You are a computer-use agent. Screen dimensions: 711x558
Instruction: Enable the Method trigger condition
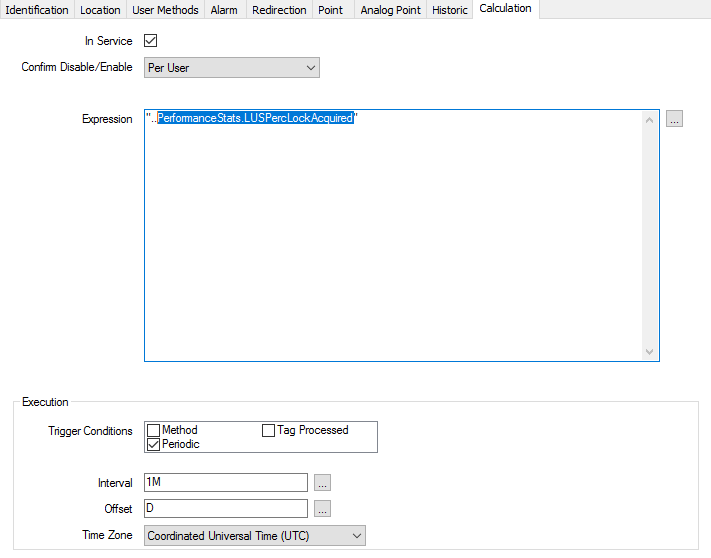tap(154, 430)
